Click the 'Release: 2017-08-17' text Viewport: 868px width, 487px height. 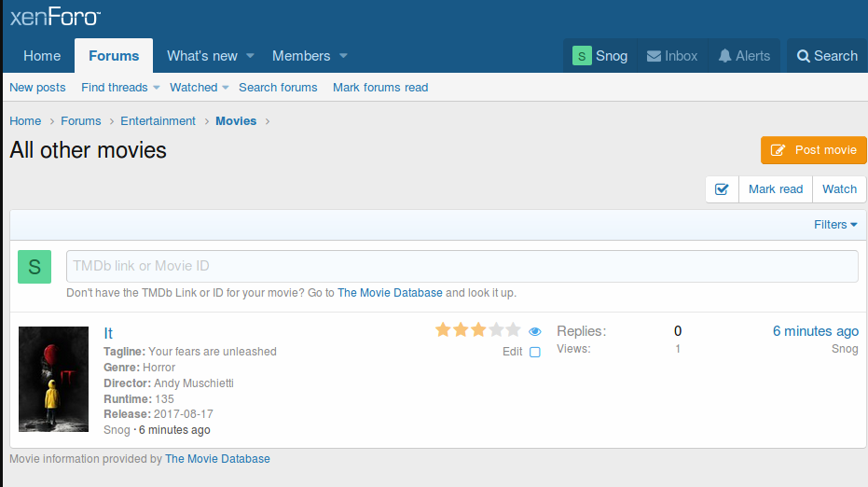point(158,414)
